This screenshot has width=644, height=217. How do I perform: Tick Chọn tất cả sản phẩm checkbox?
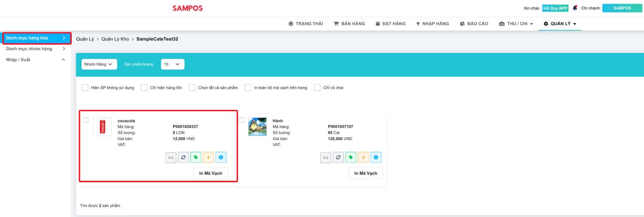pyautogui.click(x=192, y=87)
